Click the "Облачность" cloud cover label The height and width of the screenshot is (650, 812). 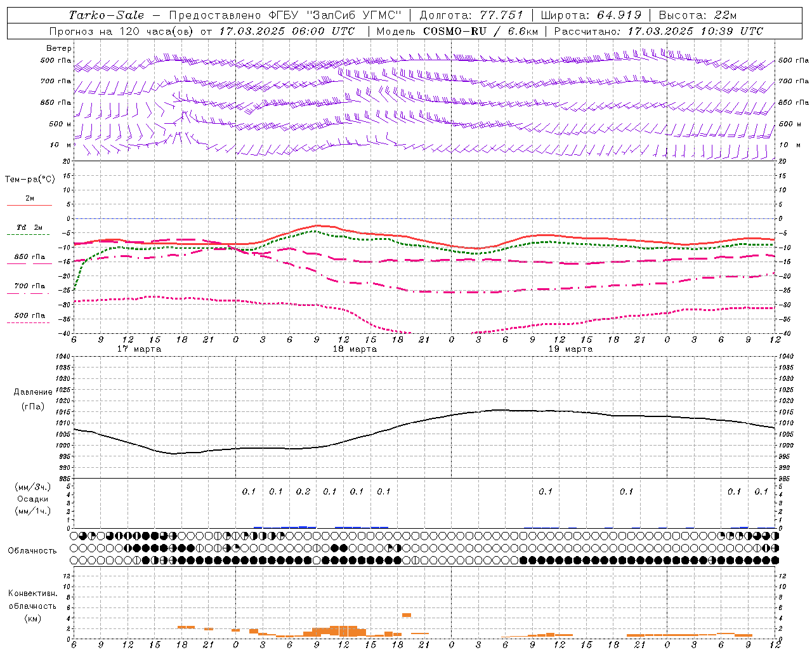(x=32, y=551)
